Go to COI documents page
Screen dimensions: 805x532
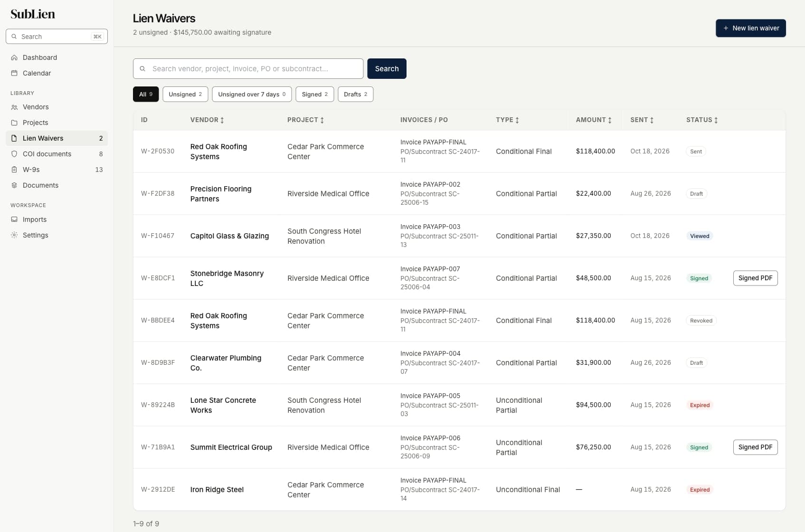57,154
